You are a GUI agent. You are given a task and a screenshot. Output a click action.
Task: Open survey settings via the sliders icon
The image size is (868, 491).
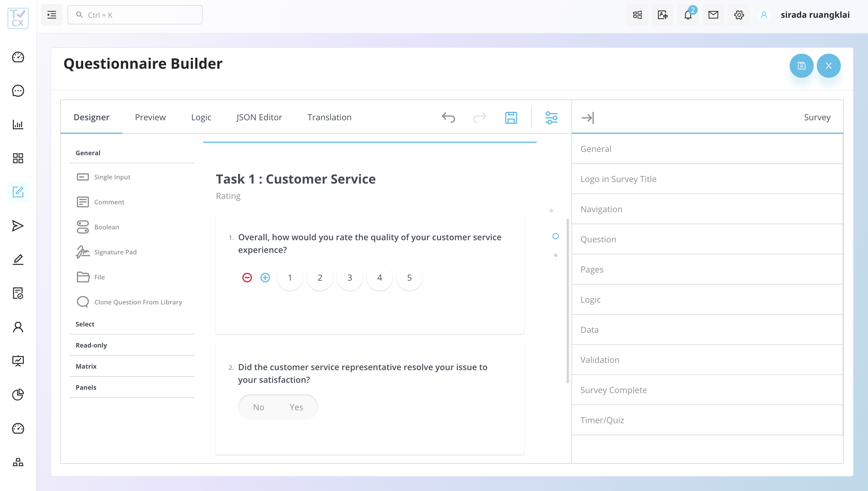click(552, 117)
